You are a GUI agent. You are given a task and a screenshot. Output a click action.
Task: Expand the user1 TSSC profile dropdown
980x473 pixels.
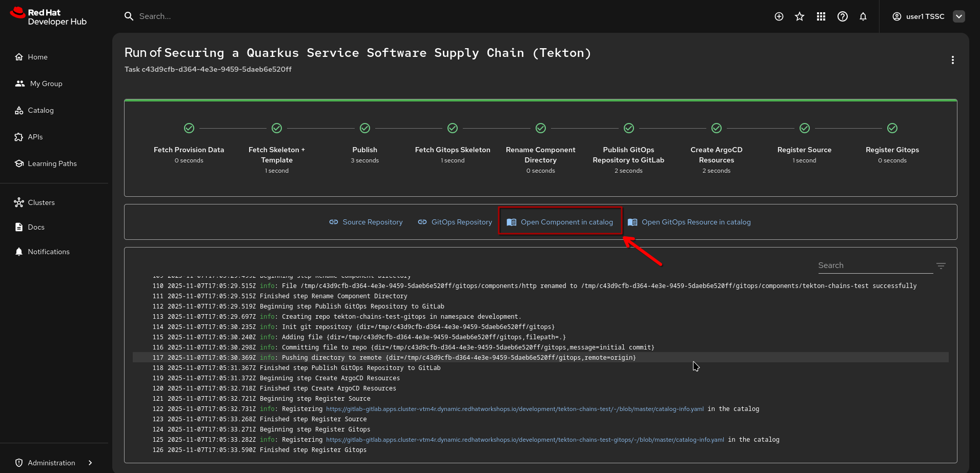tap(958, 16)
